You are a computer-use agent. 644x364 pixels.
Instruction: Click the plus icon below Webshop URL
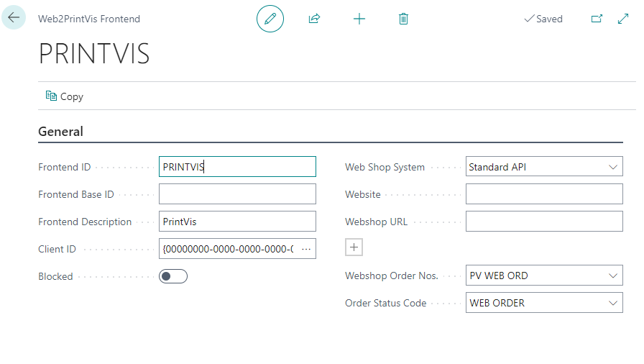tap(354, 247)
